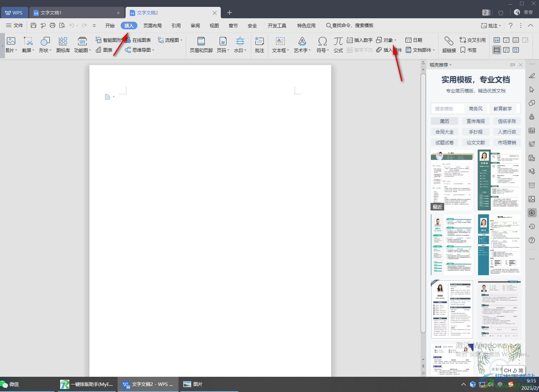Click the help question mark icon
539x392 pixels.
(x=511, y=25)
